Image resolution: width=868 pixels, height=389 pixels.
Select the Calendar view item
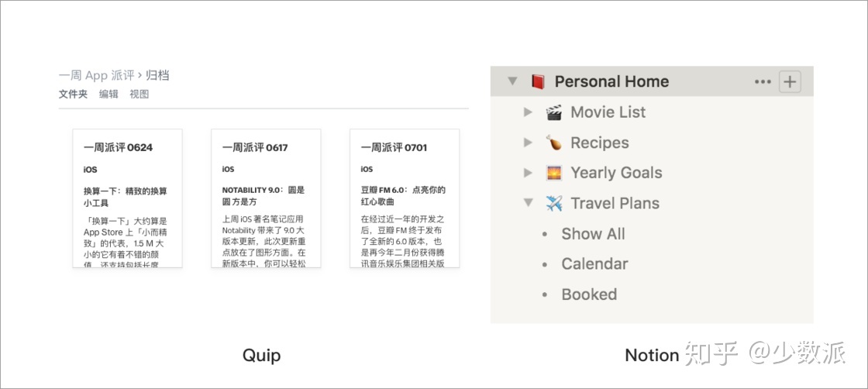coord(594,264)
